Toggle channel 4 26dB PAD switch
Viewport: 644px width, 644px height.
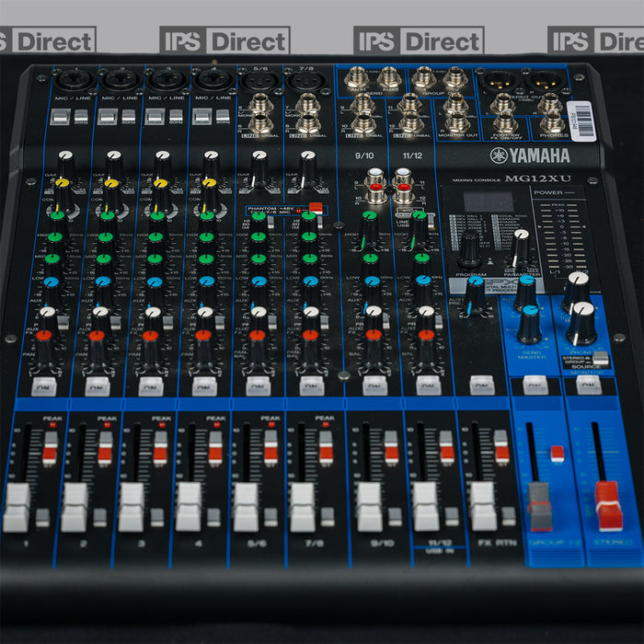202,116
